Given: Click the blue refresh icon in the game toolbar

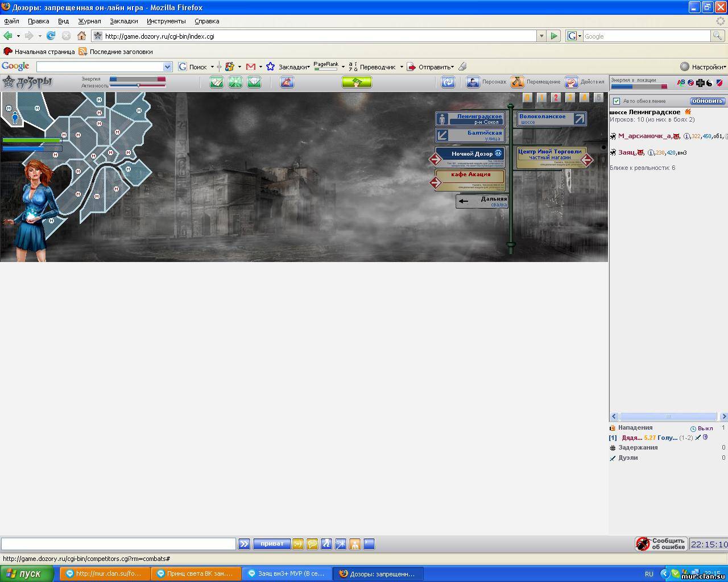Looking at the screenshot, I should coord(448,82).
